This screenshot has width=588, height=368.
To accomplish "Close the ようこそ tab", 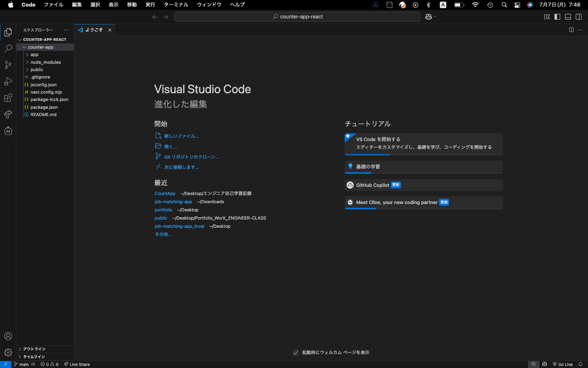I will [x=110, y=30].
